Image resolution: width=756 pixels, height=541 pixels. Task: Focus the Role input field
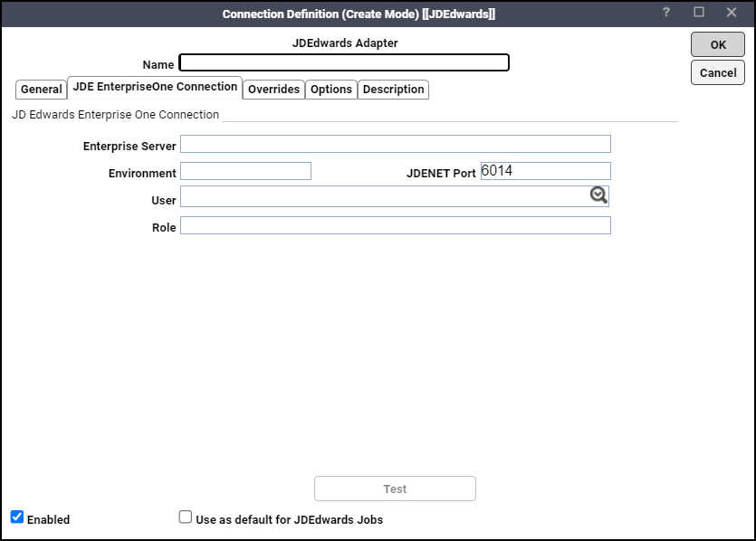click(396, 225)
